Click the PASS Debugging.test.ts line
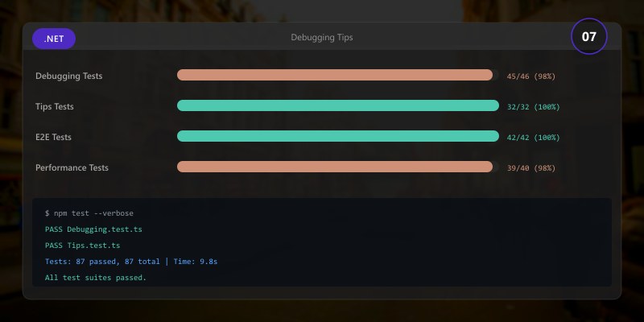The image size is (644, 322). coord(93,229)
